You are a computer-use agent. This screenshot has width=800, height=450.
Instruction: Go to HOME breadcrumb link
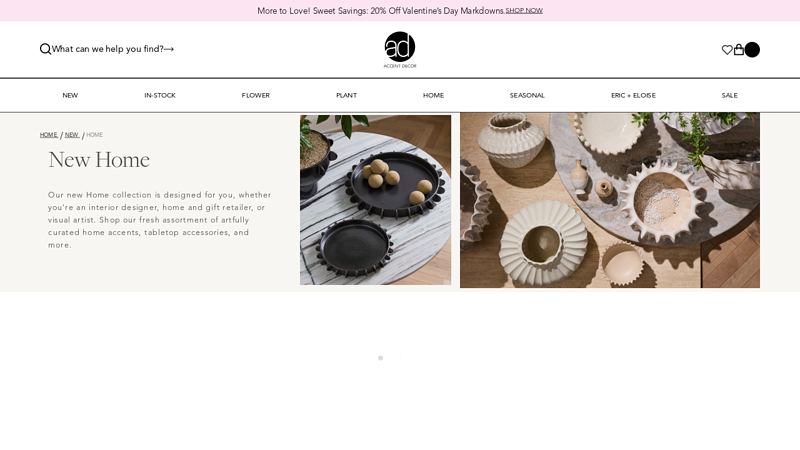(49, 135)
